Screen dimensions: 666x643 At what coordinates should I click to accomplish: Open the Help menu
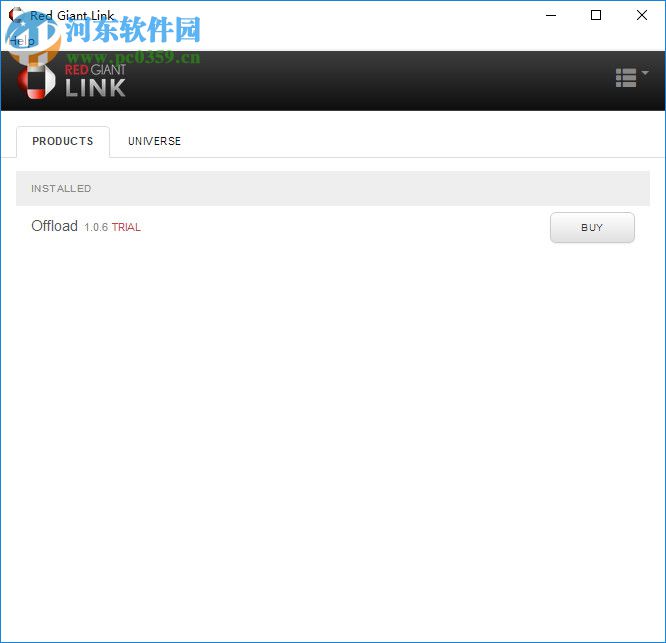22,41
